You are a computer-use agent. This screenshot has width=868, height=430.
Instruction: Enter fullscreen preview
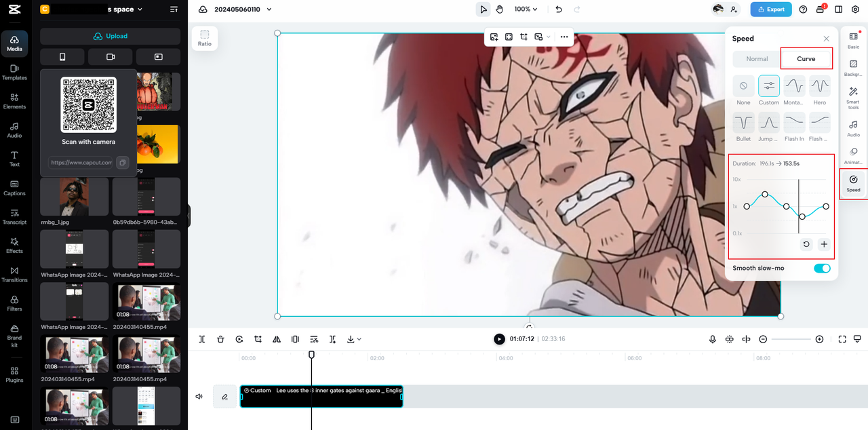click(x=842, y=339)
